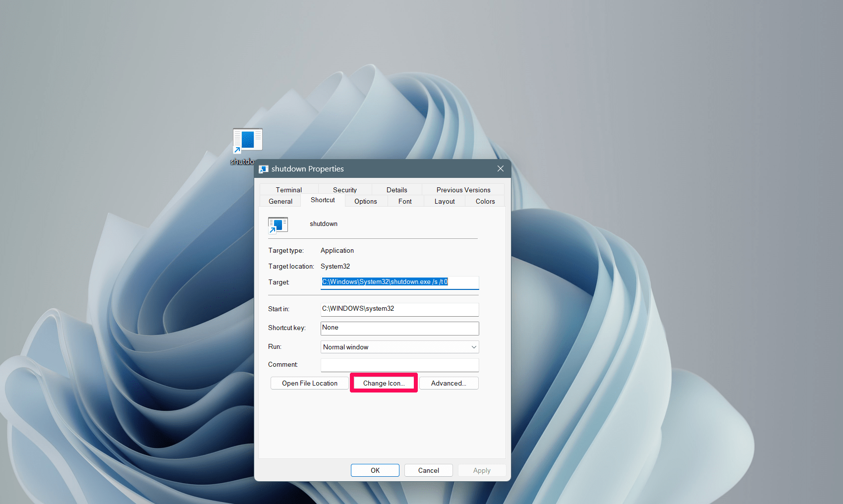
Task: Open the Colors tab
Action: point(485,201)
